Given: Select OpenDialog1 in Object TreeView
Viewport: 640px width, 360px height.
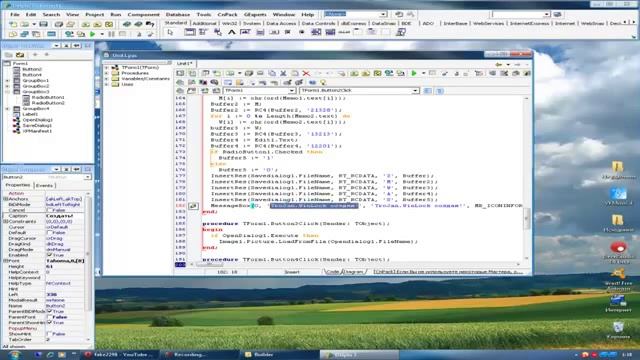Looking at the screenshot, I should (x=37, y=120).
